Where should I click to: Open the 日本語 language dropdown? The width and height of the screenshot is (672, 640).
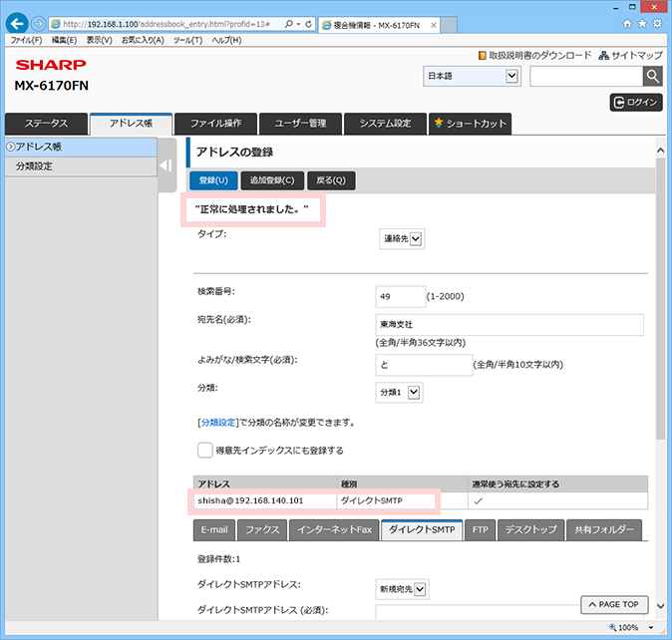472,76
